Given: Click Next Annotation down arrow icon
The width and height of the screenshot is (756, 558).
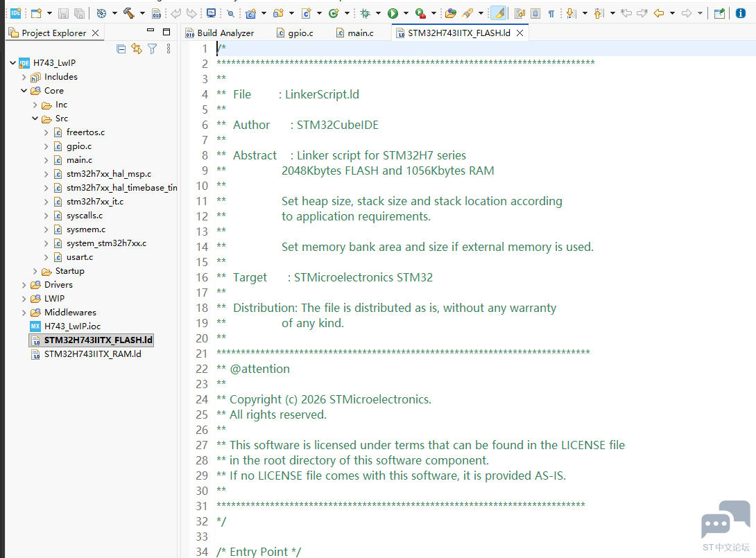Looking at the screenshot, I should [572, 13].
